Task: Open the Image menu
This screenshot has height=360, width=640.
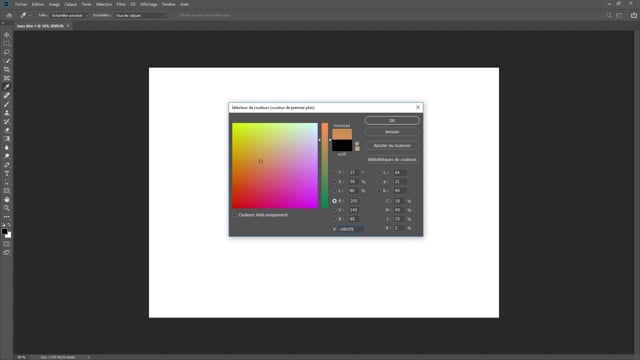Action: (x=54, y=4)
